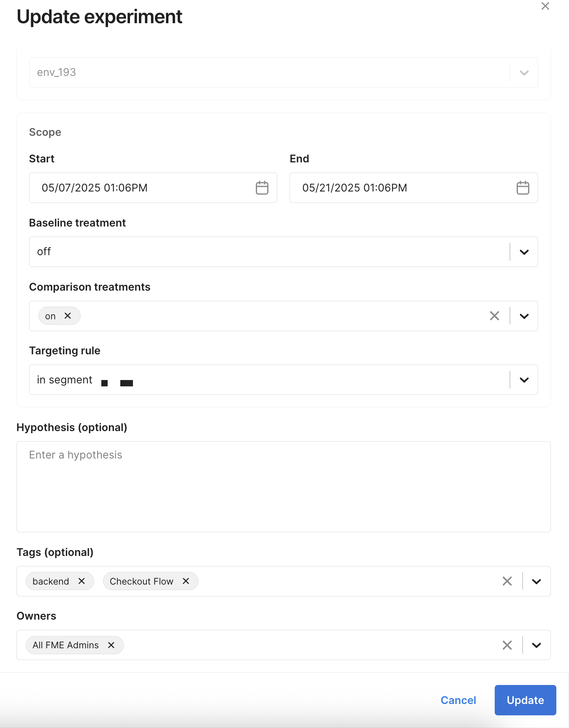Clear all selected tags
Viewport: 569px width, 728px height.
click(507, 581)
